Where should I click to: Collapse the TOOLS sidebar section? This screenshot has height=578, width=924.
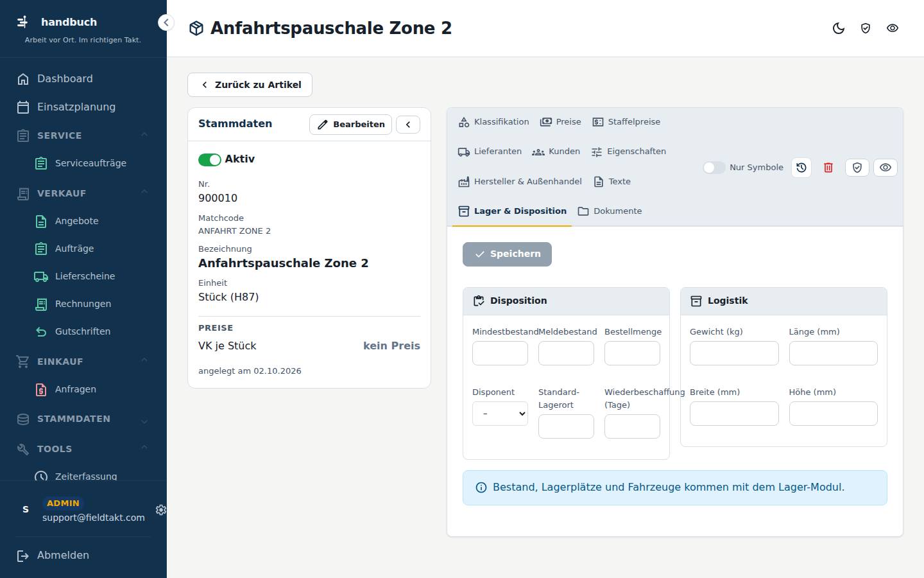[x=83, y=449]
